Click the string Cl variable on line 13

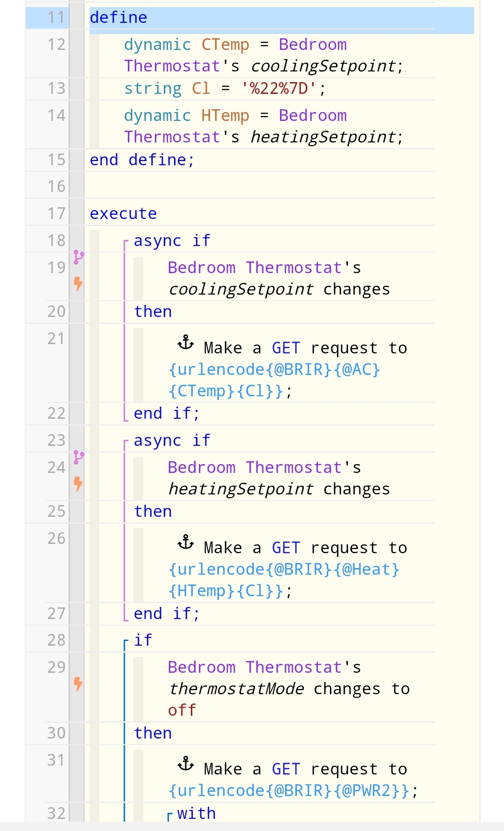pos(201,88)
